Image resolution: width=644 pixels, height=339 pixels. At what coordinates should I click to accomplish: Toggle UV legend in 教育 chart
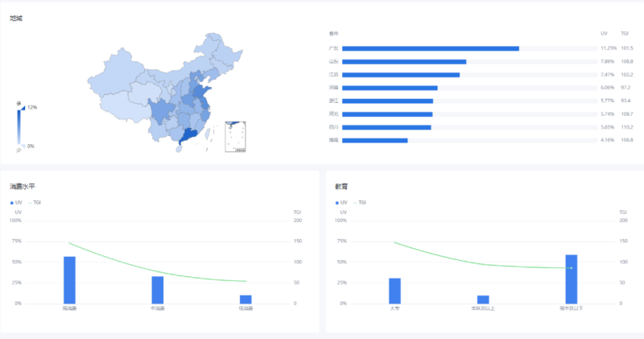(341, 203)
